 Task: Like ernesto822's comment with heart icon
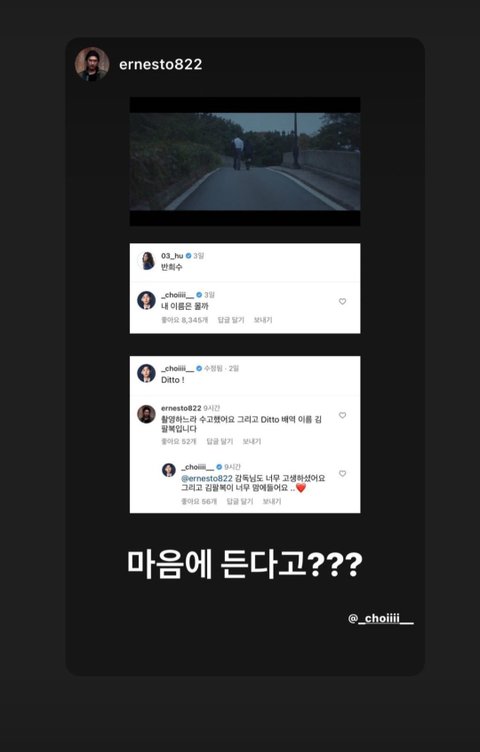coord(342,415)
